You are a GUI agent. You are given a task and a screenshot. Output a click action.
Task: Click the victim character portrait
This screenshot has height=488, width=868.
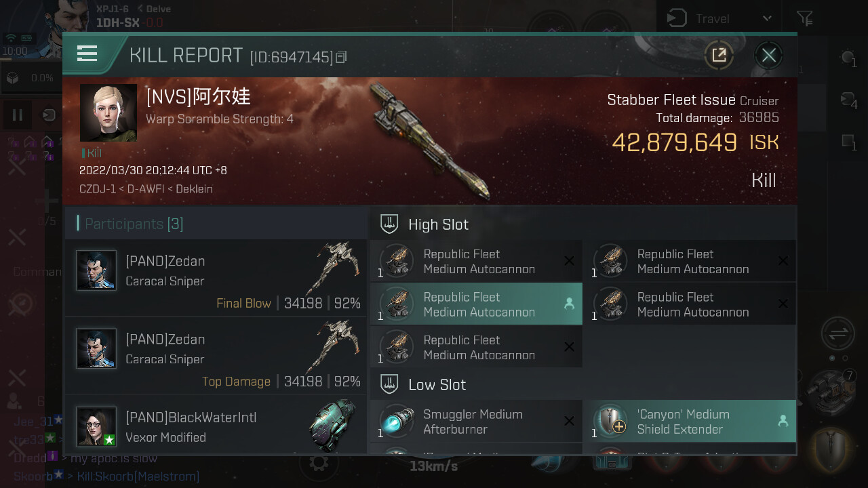(108, 113)
